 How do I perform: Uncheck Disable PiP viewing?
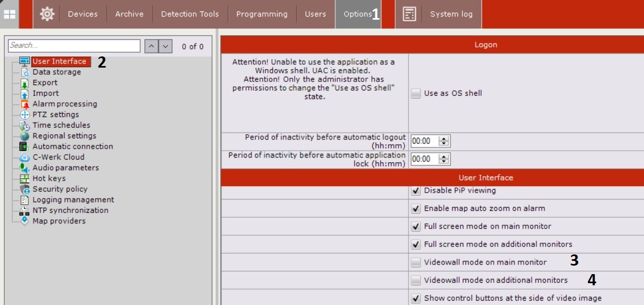click(416, 191)
